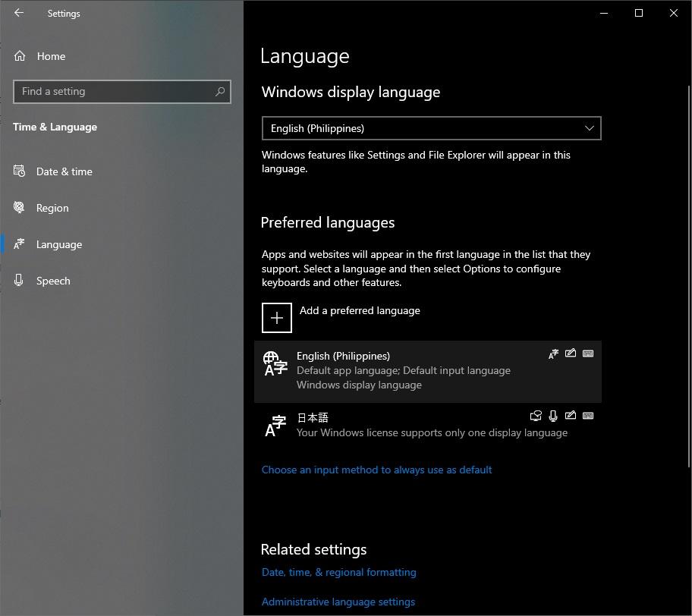Open the Speech settings section

(x=53, y=281)
